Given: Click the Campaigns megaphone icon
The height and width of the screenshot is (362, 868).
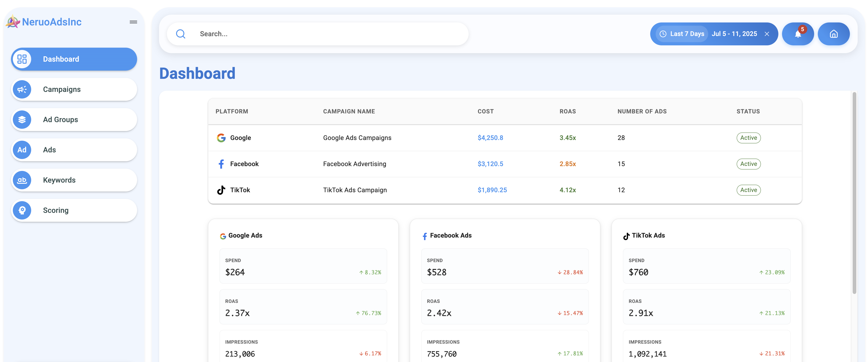Looking at the screenshot, I should click(x=22, y=89).
